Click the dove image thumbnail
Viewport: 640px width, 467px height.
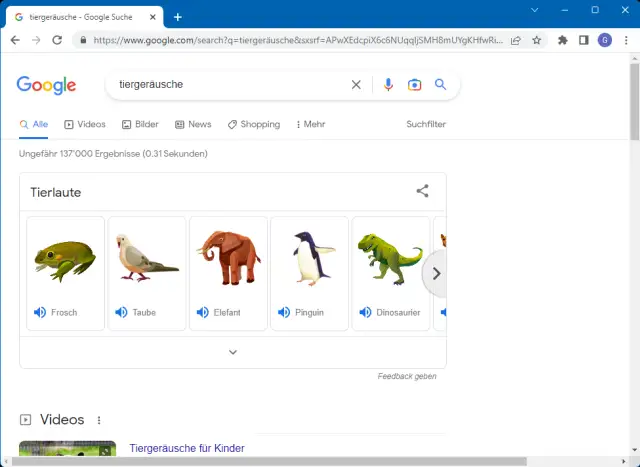click(147, 258)
